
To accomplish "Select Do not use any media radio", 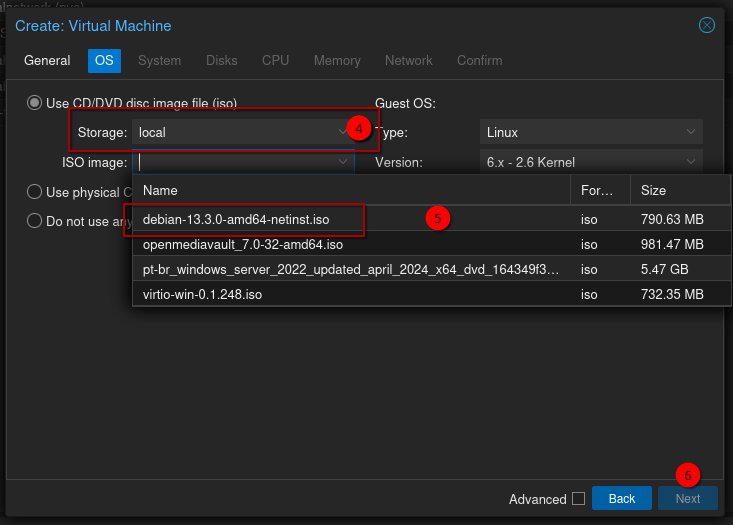I will [35, 222].
